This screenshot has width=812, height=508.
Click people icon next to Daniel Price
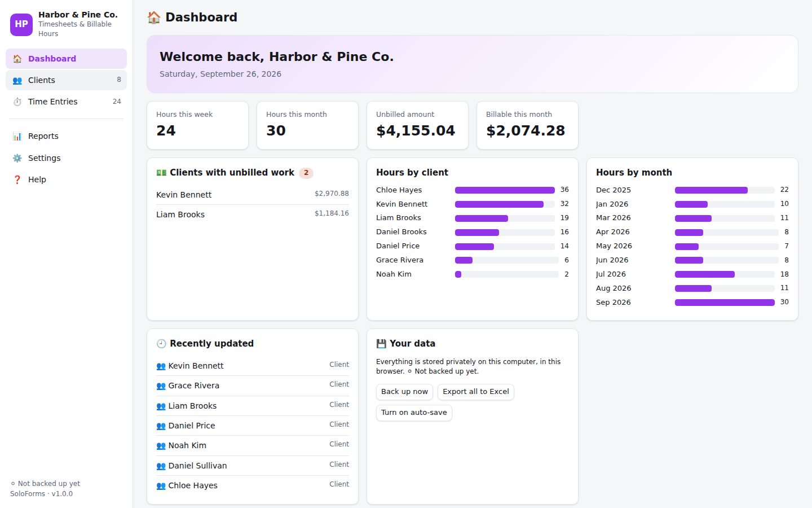point(161,426)
